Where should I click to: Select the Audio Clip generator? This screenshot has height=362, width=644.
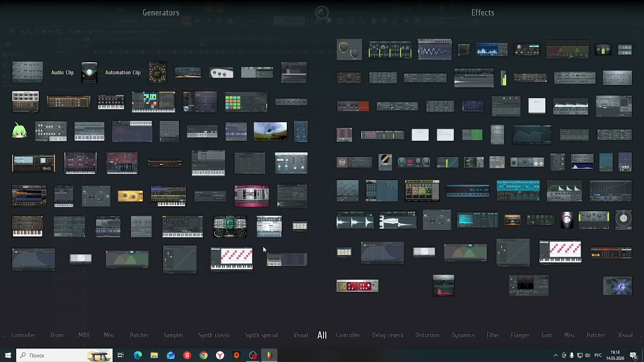[x=62, y=72]
